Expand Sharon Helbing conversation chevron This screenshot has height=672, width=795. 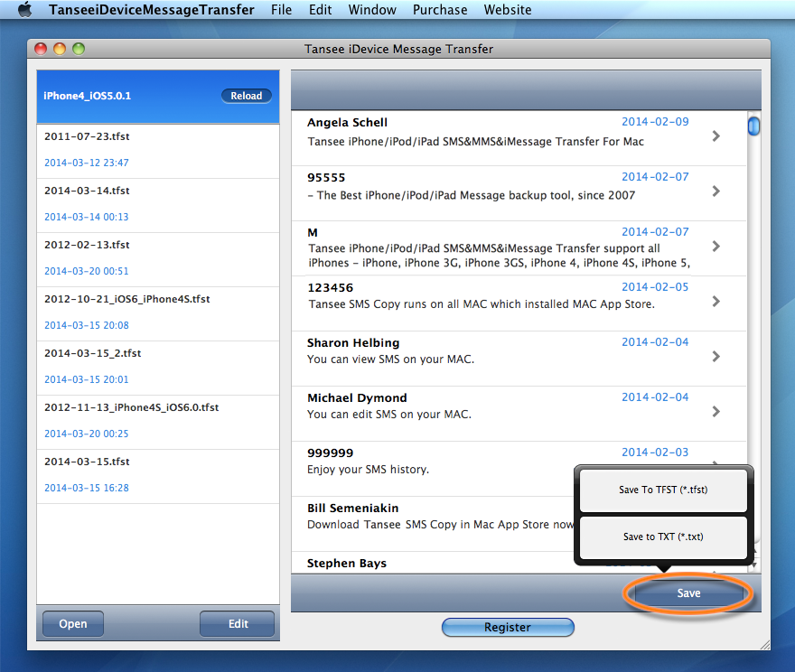pyautogui.click(x=715, y=357)
